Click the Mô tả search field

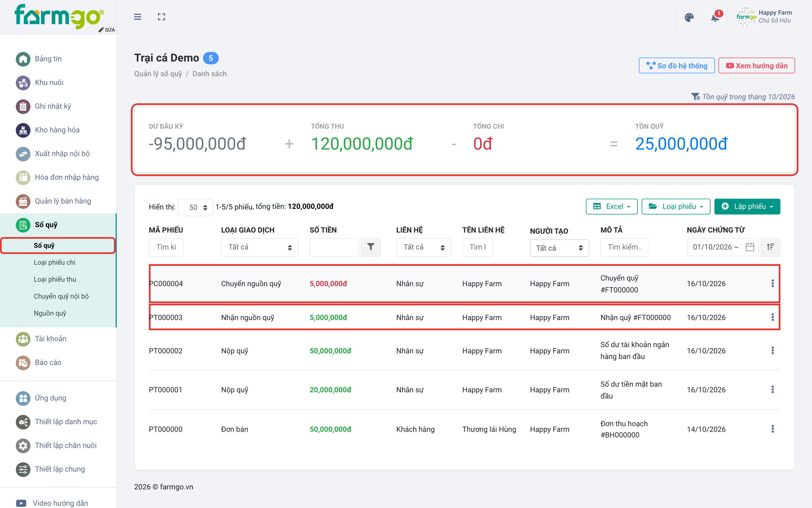(x=625, y=247)
